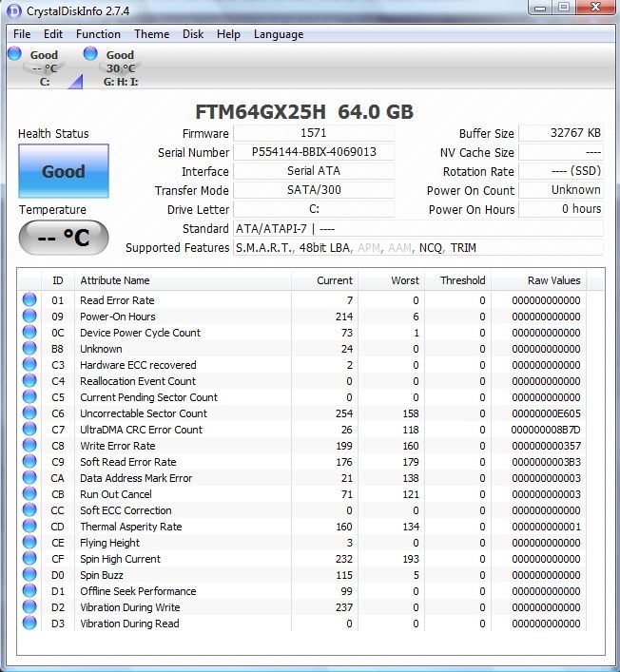This screenshot has width=620, height=672.
Task: Select the 'Uncorrectable Sector Count' attribute name
Action: click(x=144, y=413)
